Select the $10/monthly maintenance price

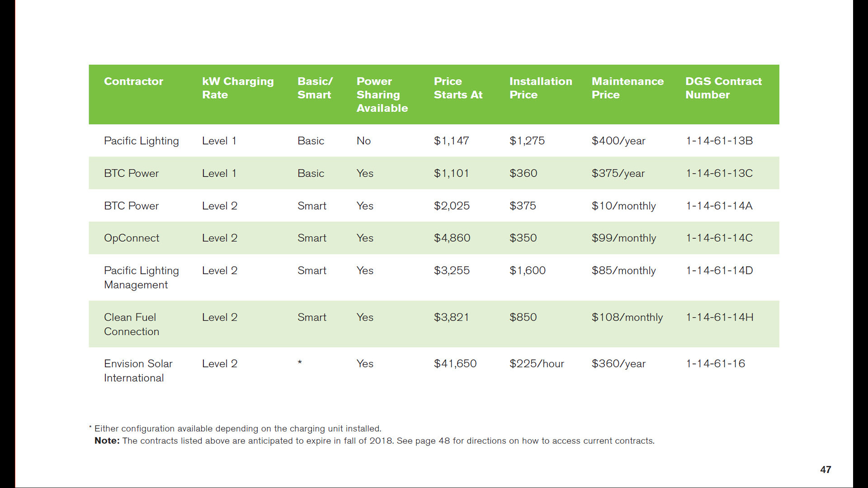(x=623, y=206)
